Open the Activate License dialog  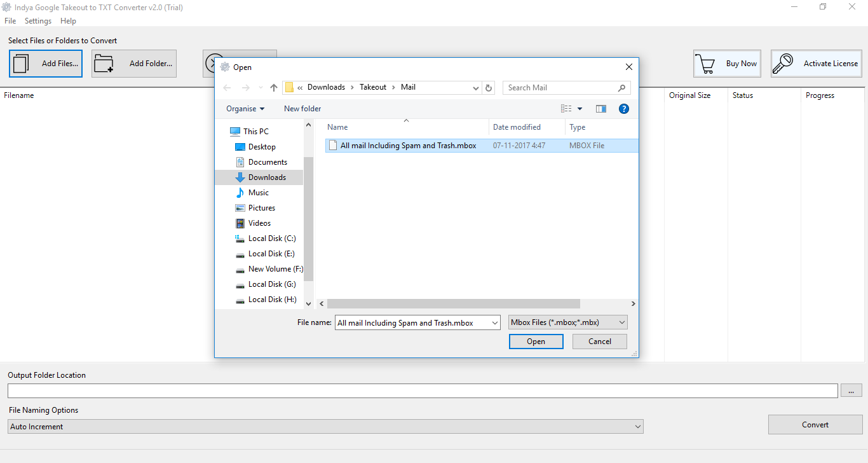(817, 64)
